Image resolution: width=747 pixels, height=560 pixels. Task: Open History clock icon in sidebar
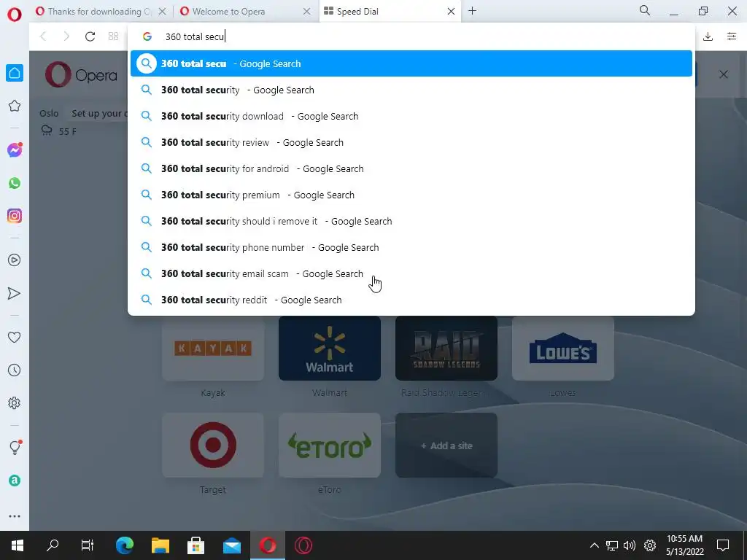point(15,370)
